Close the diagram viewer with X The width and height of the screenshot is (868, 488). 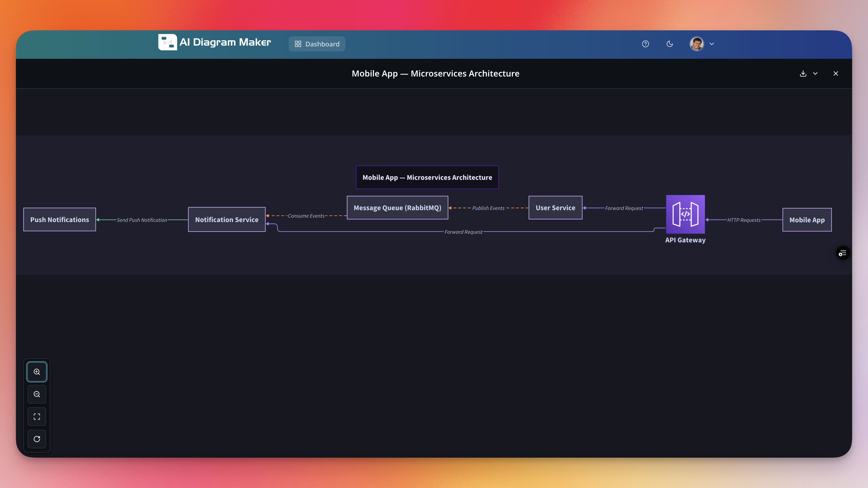tap(836, 73)
